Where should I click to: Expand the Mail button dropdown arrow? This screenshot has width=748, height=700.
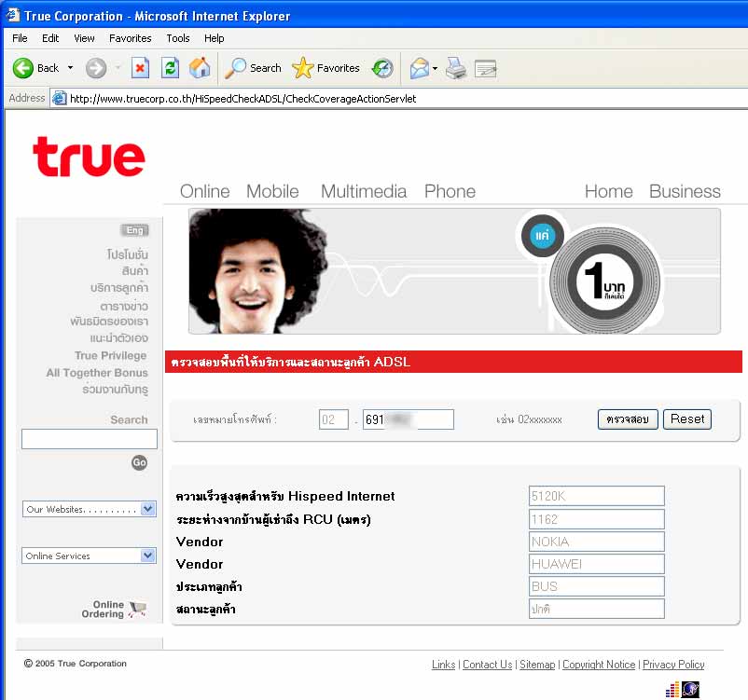point(435,68)
